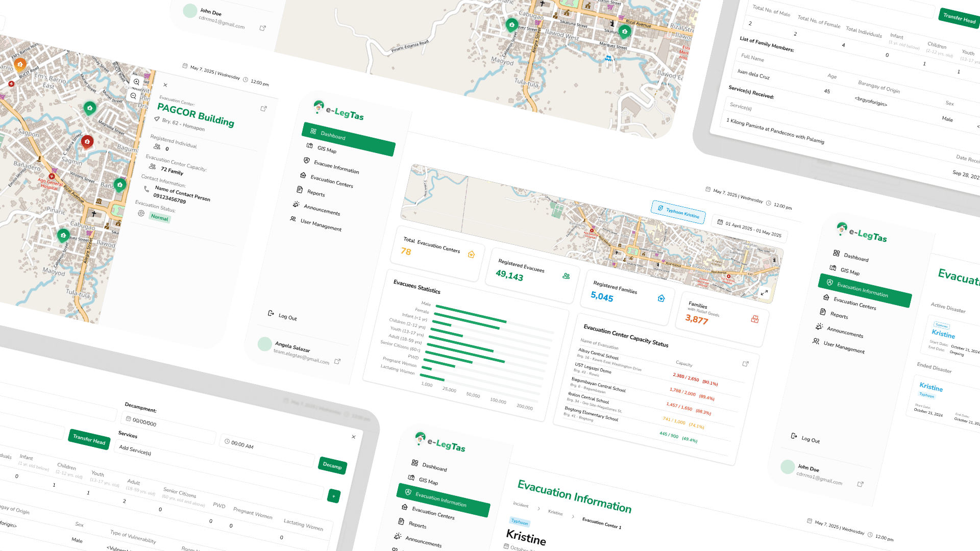Click the Decamp button
The image size is (980, 551).
point(332,465)
